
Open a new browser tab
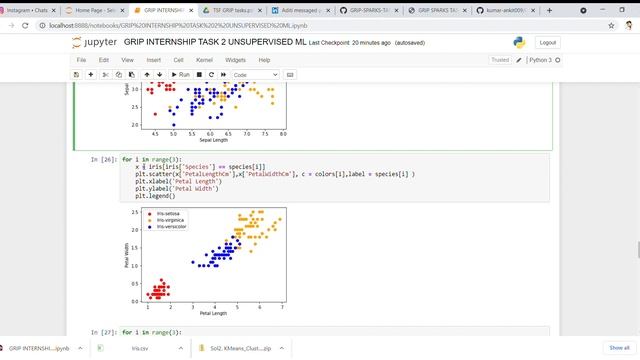(549, 10)
